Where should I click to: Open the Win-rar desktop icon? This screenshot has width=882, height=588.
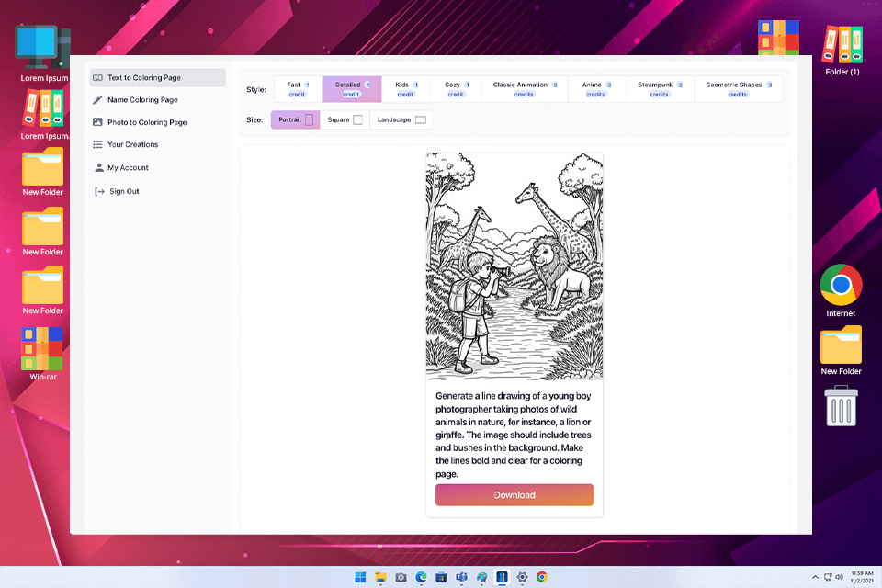point(43,354)
